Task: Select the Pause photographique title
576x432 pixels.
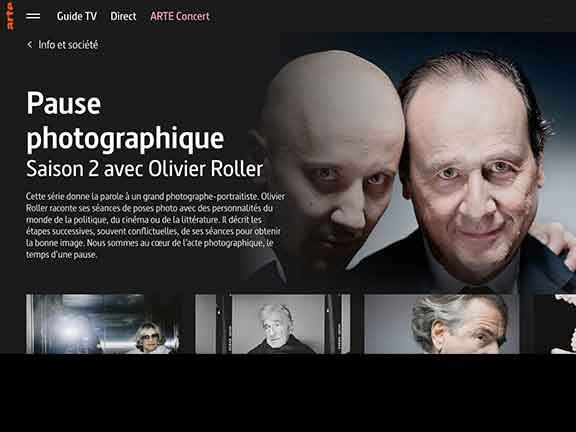Action: tap(125, 121)
